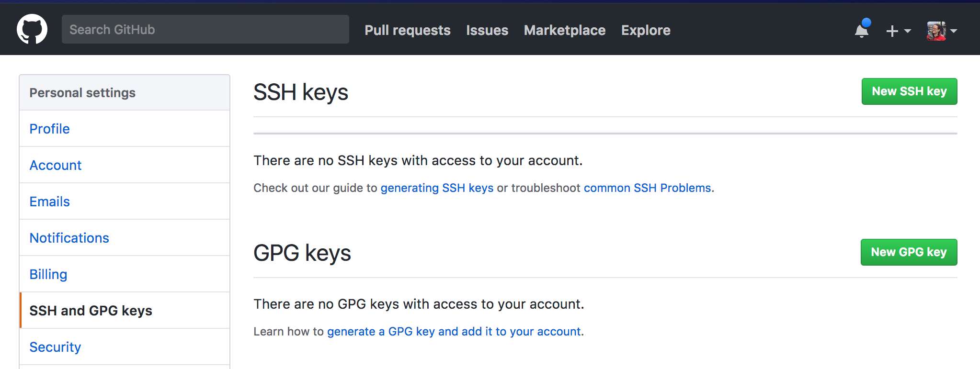Screen dimensions: 980x369
Task: Click the Personal settings header
Action: [125, 93]
